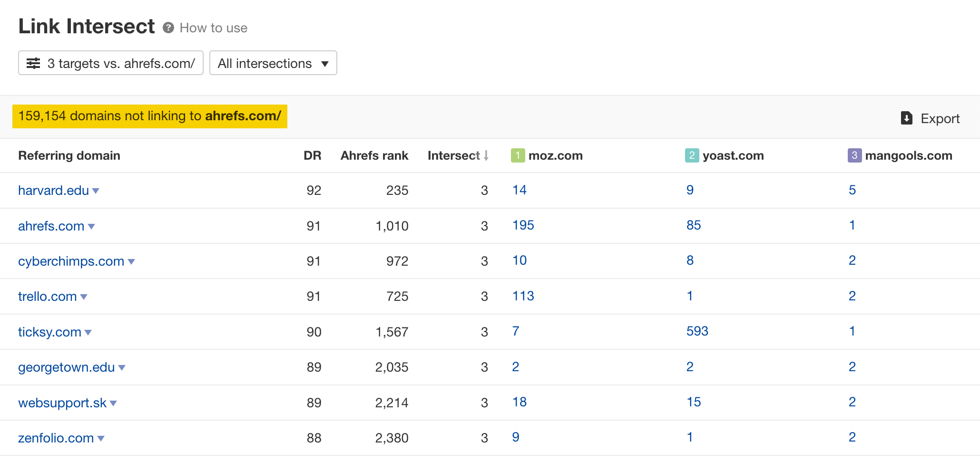Image resolution: width=980 pixels, height=461 pixels.
Task: Sort by DR column header
Action: click(x=312, y=155)
